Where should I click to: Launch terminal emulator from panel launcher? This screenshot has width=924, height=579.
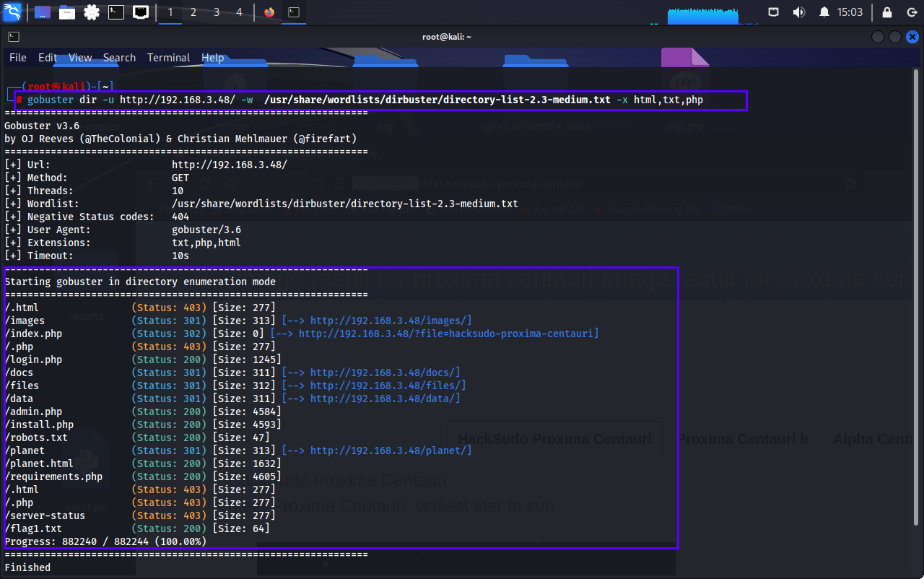pyautogui.click(x=116, y=12)
